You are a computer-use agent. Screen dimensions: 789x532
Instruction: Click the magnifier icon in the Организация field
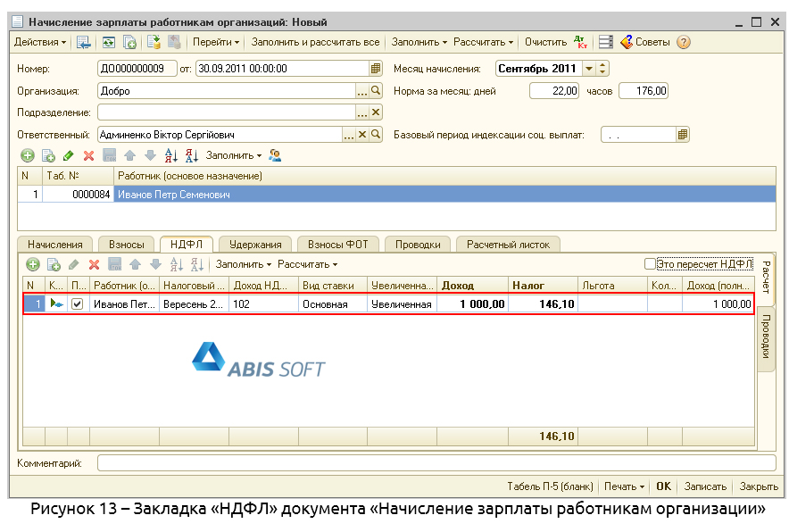pyautogui.click(x=376, y=90)
